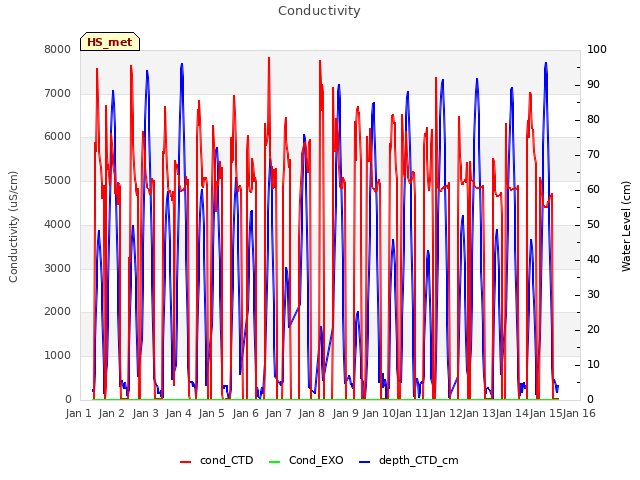This screenshot has width=640, height=480.
Task: Click the 100 right axis tick label
Action: click(597, 49)
